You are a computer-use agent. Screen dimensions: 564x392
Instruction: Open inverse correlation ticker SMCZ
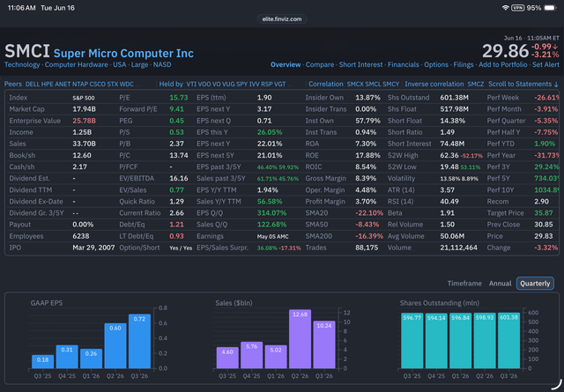476,85
